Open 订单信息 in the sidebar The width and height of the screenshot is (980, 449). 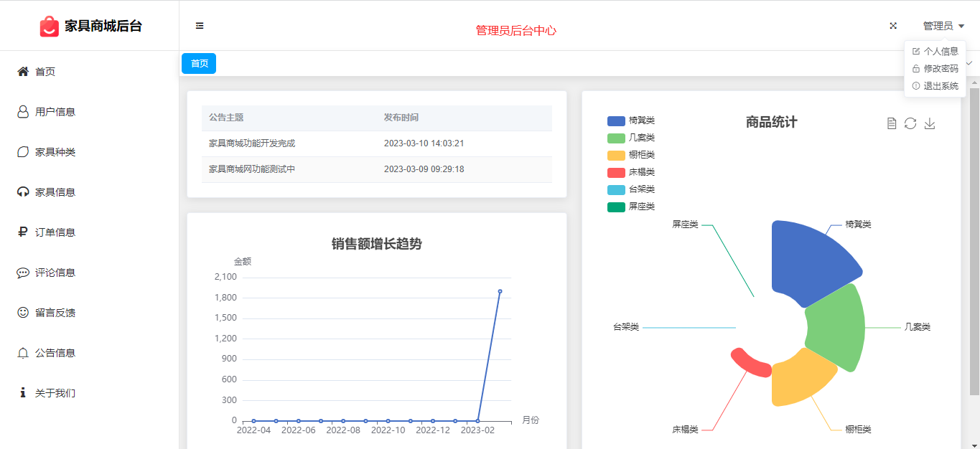[x=55, y=232]
